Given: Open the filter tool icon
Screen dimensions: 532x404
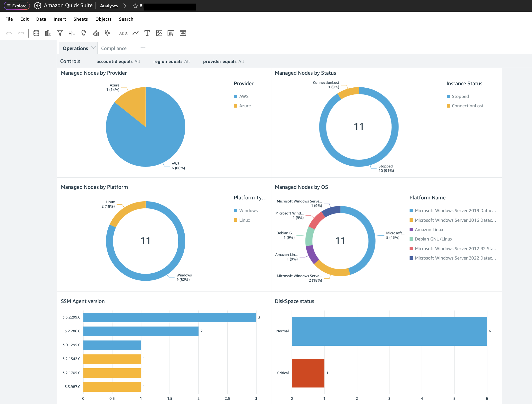Looking at the screenshot, I should click(x=60, y=33).
